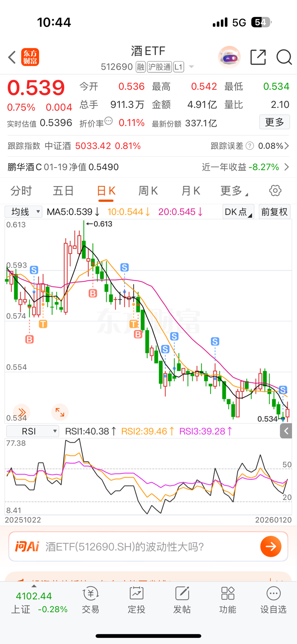Click the 更多 quote details button
The image size is (297, 644).
click(x=275, y=122)
